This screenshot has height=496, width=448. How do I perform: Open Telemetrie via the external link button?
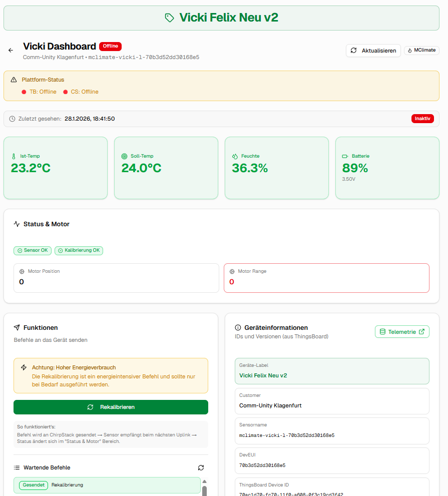[402, 331]
